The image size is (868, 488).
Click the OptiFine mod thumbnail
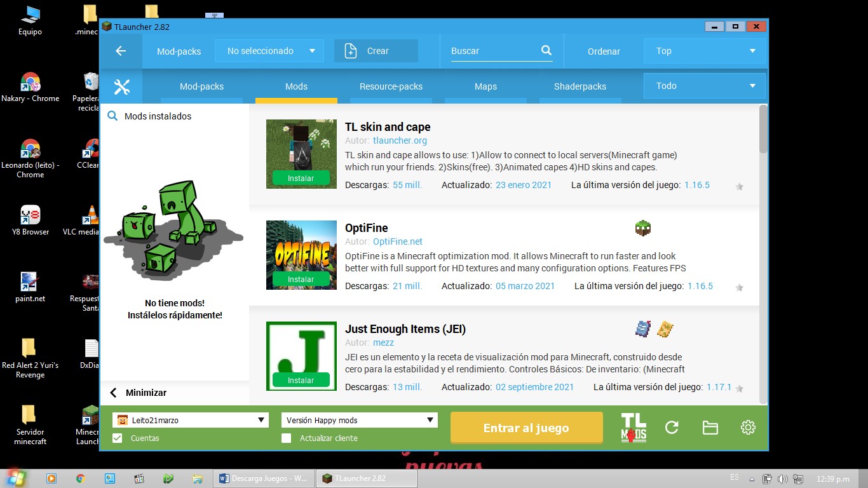tap(301, 254)
